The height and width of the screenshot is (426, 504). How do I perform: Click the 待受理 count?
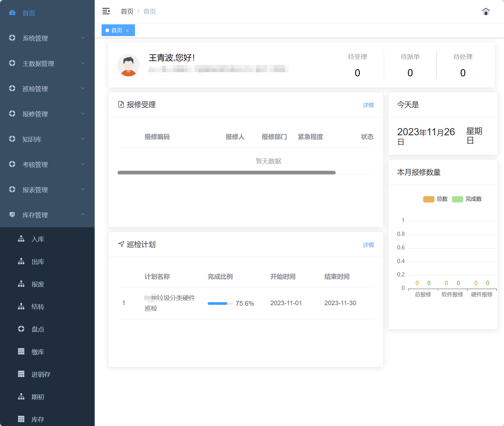(x=357, y=73)
